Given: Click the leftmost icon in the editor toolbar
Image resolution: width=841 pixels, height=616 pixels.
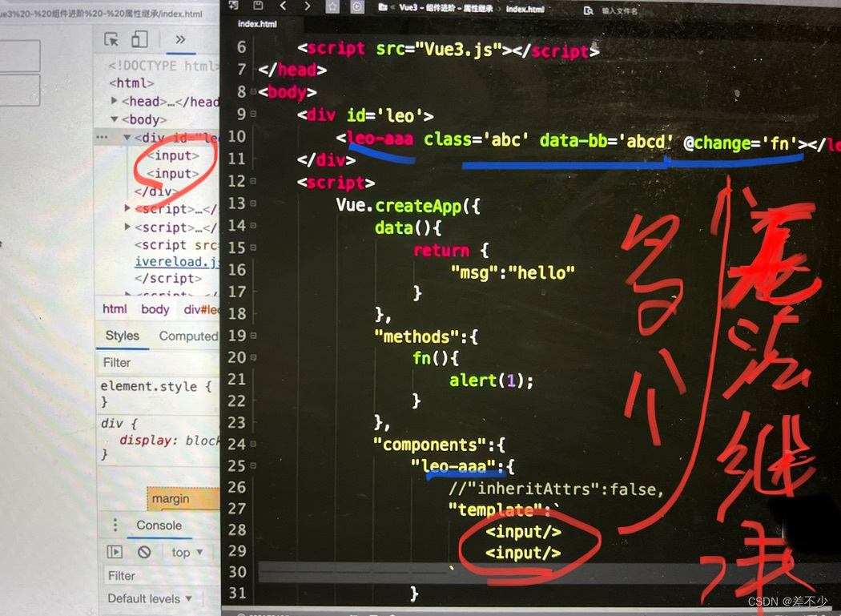Looking at the screenshot, I should [233, 5].
